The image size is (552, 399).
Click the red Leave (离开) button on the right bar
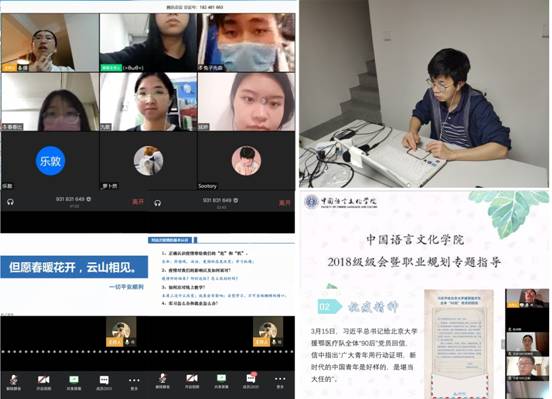click(x=285, y=203)
